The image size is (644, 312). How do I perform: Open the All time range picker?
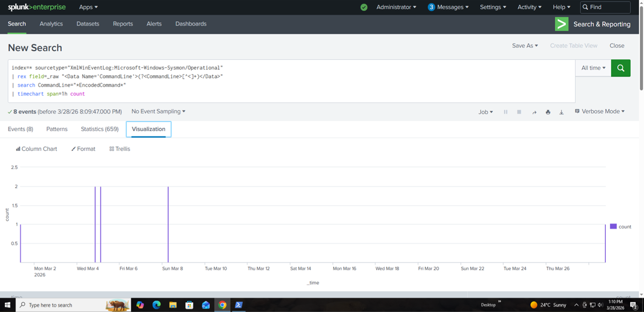click(x=593, y=68)
